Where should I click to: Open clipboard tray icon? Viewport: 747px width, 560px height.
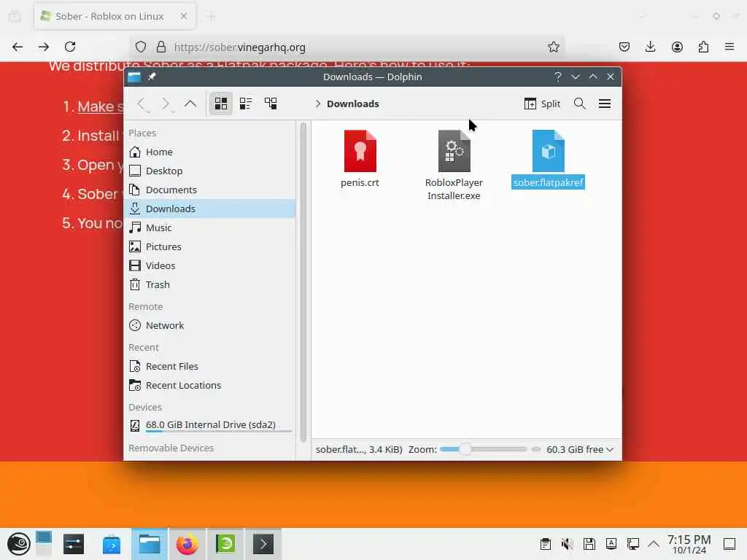[x=546, y=544]
